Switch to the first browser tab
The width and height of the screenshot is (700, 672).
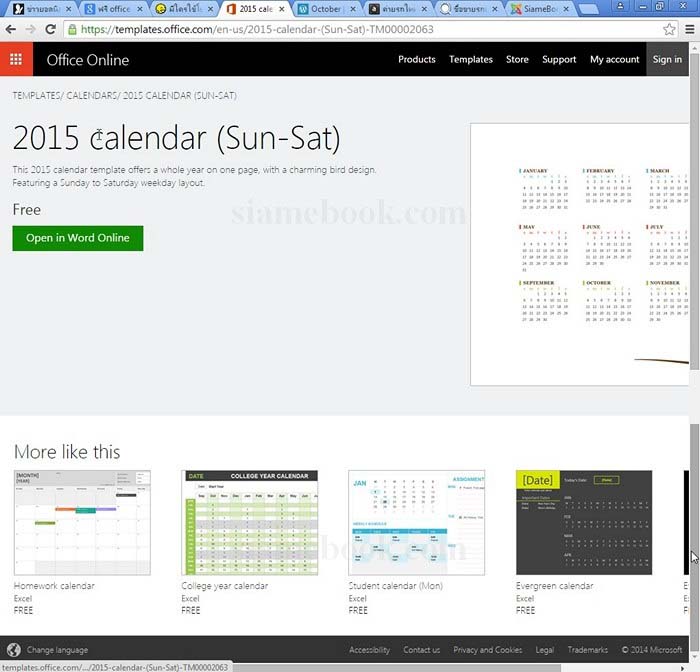tap(42, 9)
